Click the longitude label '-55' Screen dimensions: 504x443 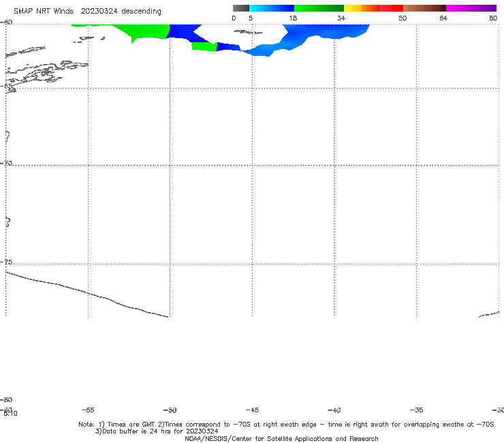pos(88,410)
